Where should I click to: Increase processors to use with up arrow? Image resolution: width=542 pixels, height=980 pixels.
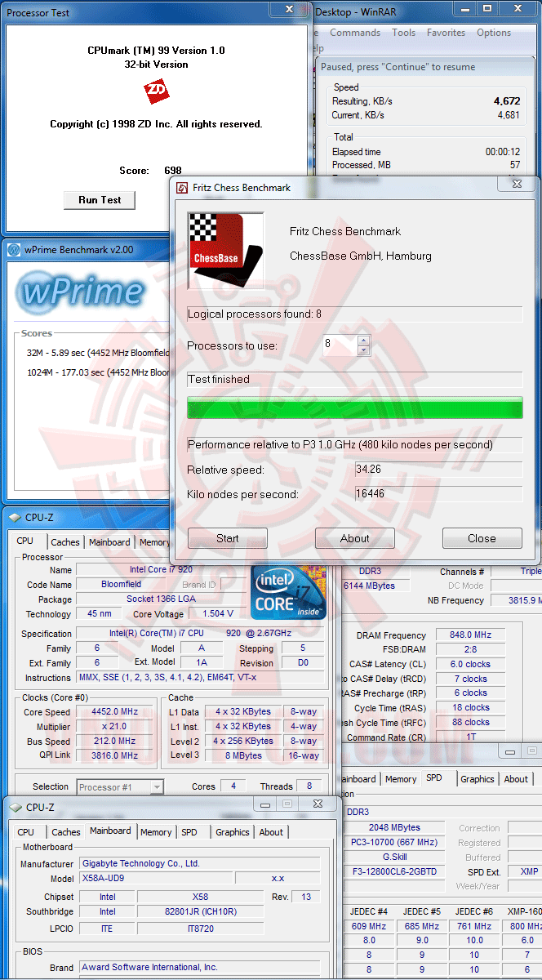(x=363, y=340)
